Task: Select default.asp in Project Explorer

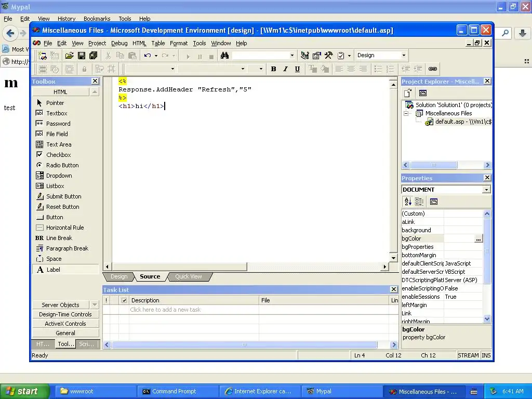Action: click(x=458, y=122)
